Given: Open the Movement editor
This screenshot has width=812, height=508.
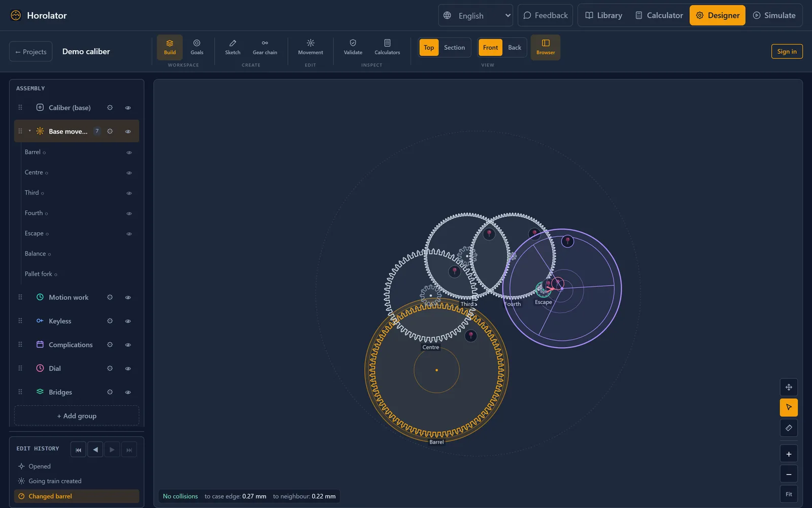Looking at the screenshot, I should [x=311, y=47].
